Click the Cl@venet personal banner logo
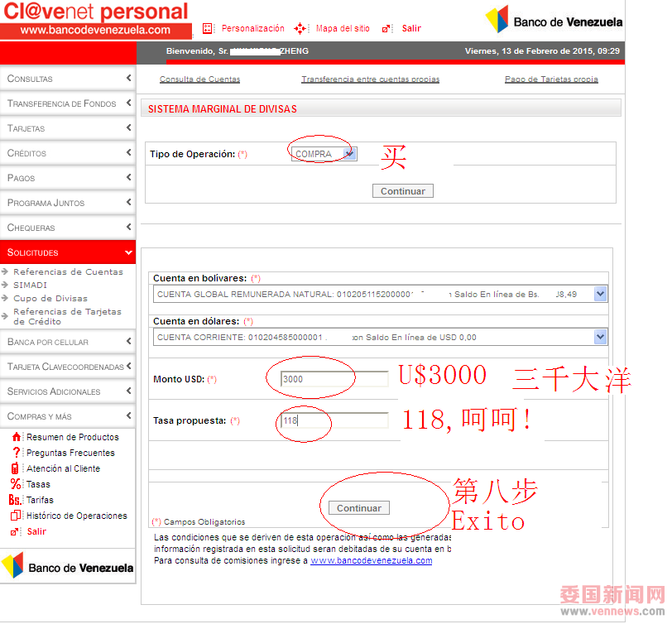 click(x=96, y=20)
